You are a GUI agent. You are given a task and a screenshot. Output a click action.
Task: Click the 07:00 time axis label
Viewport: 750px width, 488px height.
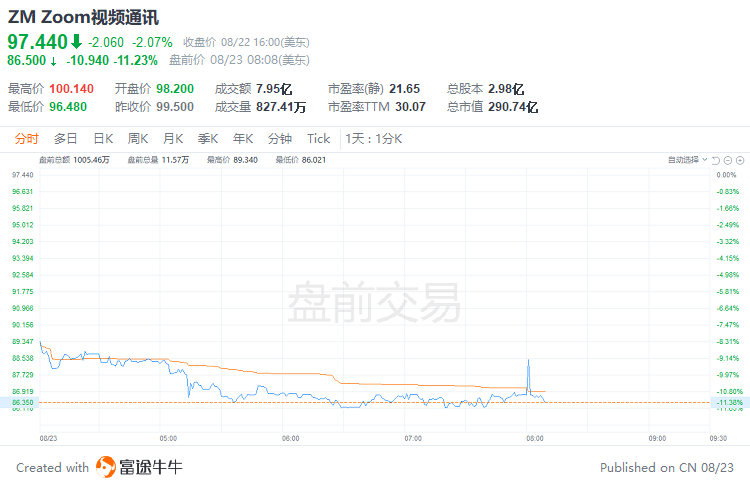coord(413,438)
